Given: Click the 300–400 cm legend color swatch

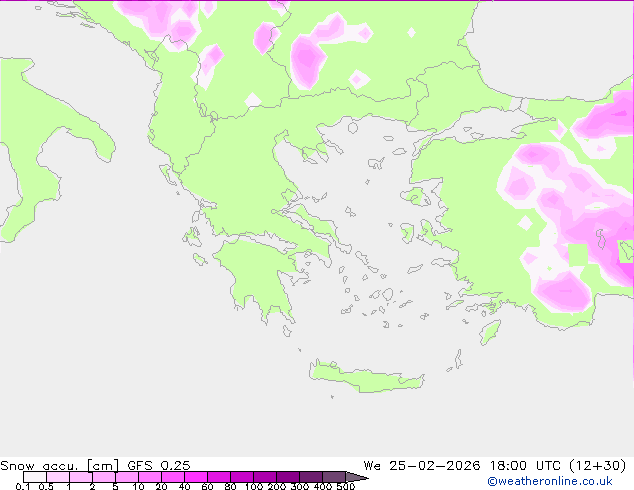Looking at the screenshot, I should (x=311, y=477).
